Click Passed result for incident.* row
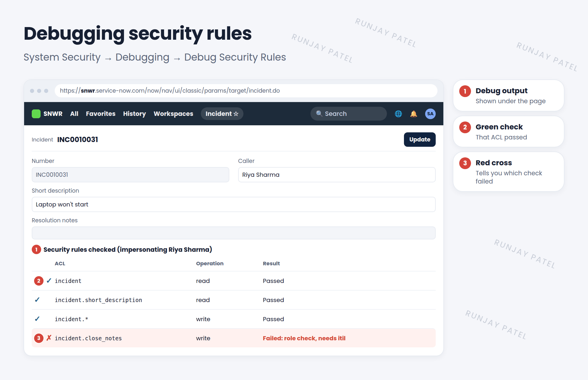Viewport: 588px width, 380px height. point(273,319)
